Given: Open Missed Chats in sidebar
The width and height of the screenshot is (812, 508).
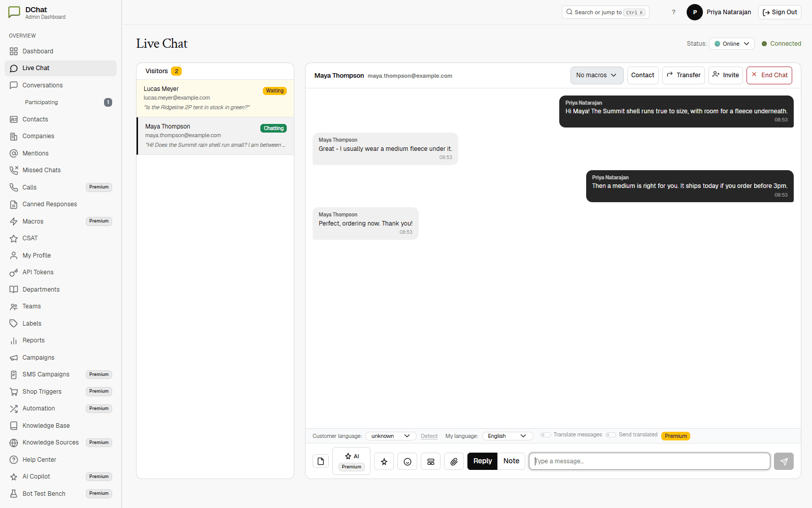Looking at the screenshot, I should pyautogui.click(x=60, y=170).
